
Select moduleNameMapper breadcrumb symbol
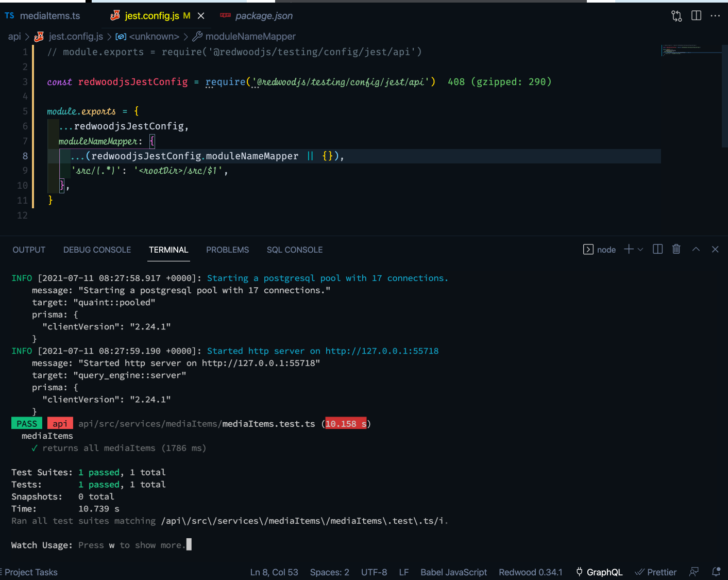244,37
